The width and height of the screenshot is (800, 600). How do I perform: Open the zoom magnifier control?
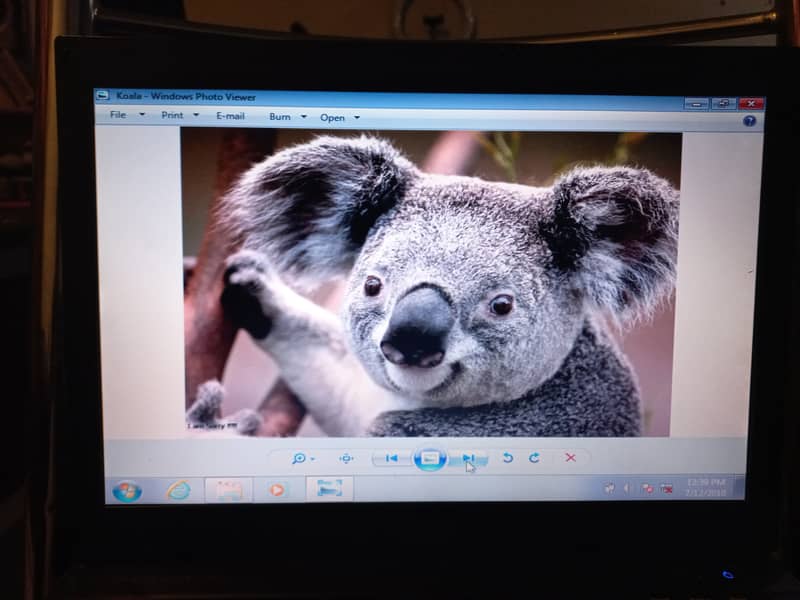pyautogui.click(x=299, y=458)
